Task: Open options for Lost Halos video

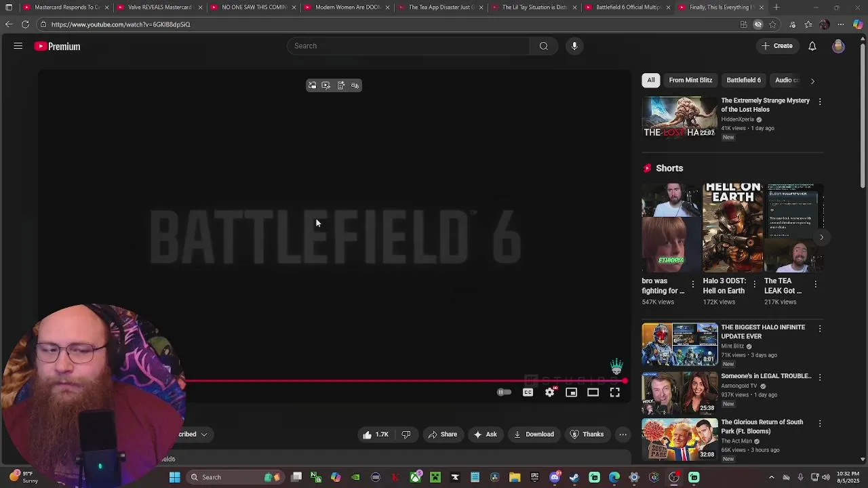Action: [820, 102]
